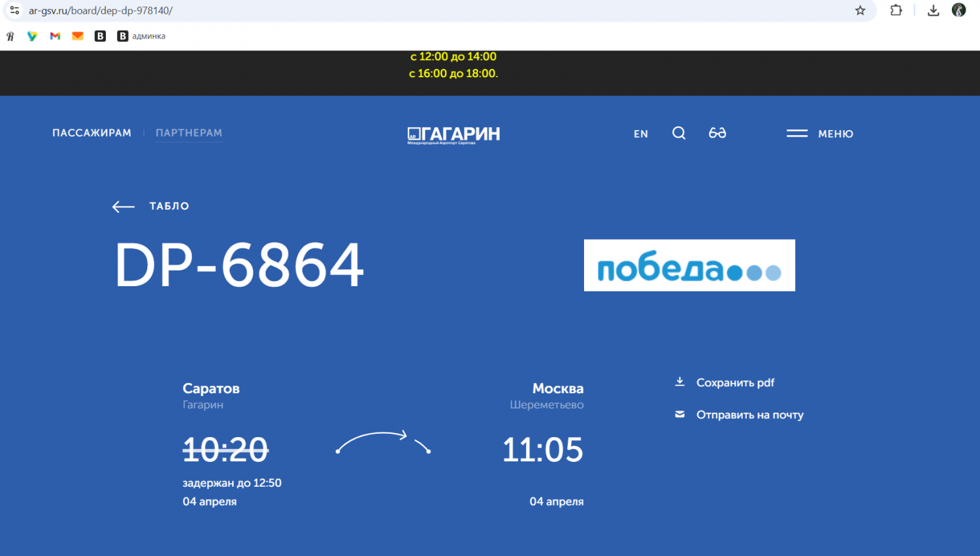Go to the Гагарин airport logo homepage
980x556 pixels.
click(453, 135)
